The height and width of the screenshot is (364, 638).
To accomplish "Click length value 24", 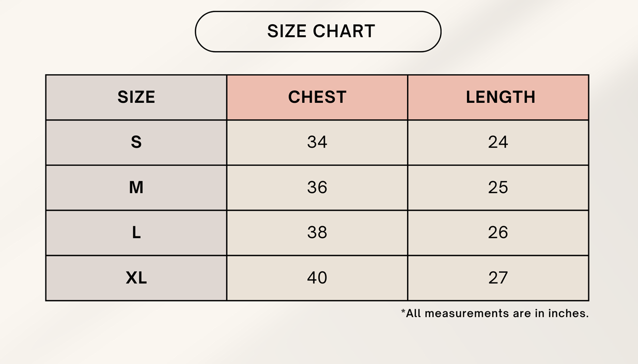I will click(x=498, y=143).
